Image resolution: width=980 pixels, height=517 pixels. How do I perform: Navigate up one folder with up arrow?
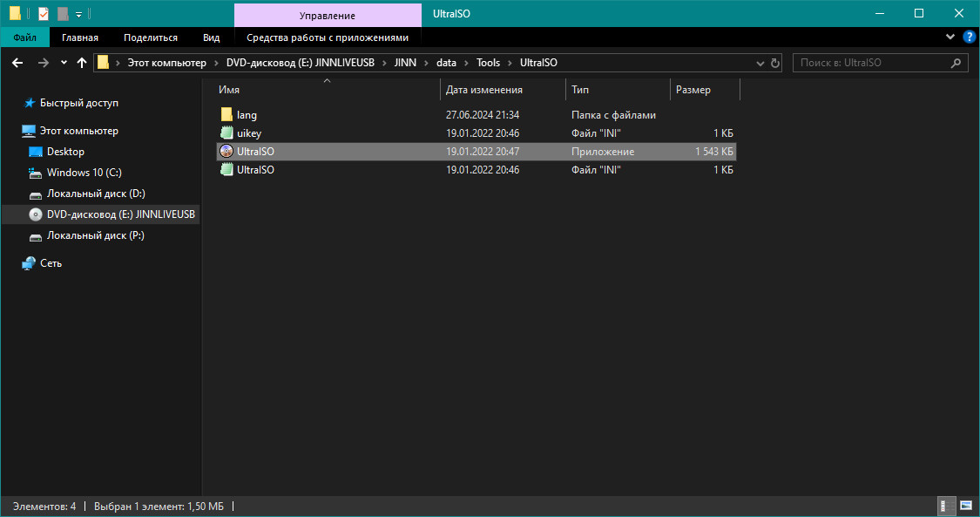82,63
